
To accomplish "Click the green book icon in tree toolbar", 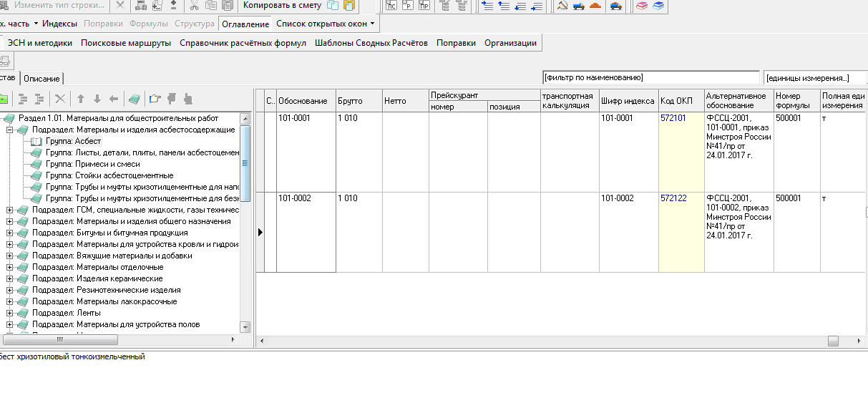I will coord(134,99).
